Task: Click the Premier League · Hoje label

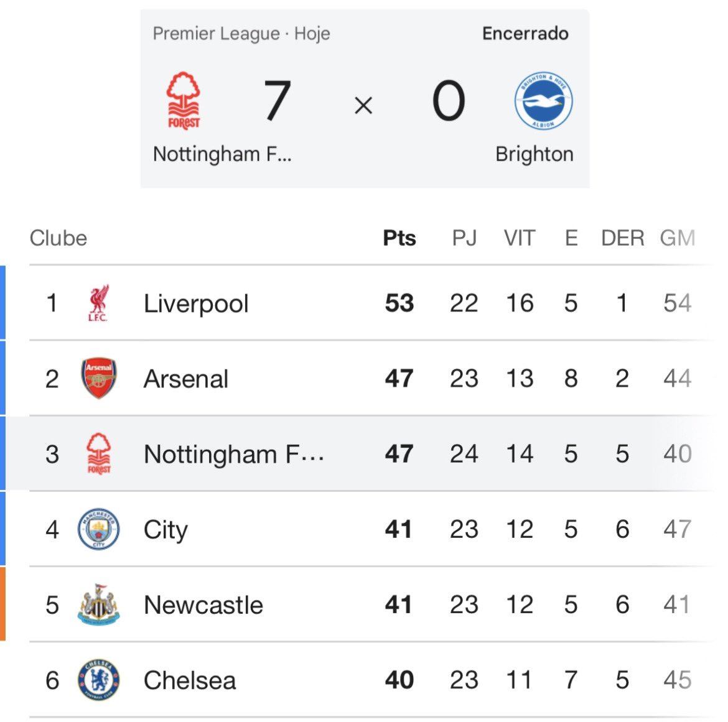Action: point(241,34)
